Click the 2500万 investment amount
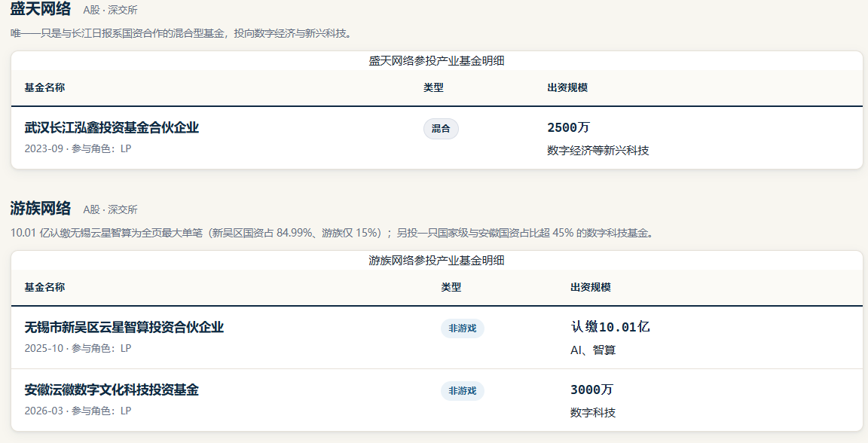This screenshot has width=868, height=443. 569,127
